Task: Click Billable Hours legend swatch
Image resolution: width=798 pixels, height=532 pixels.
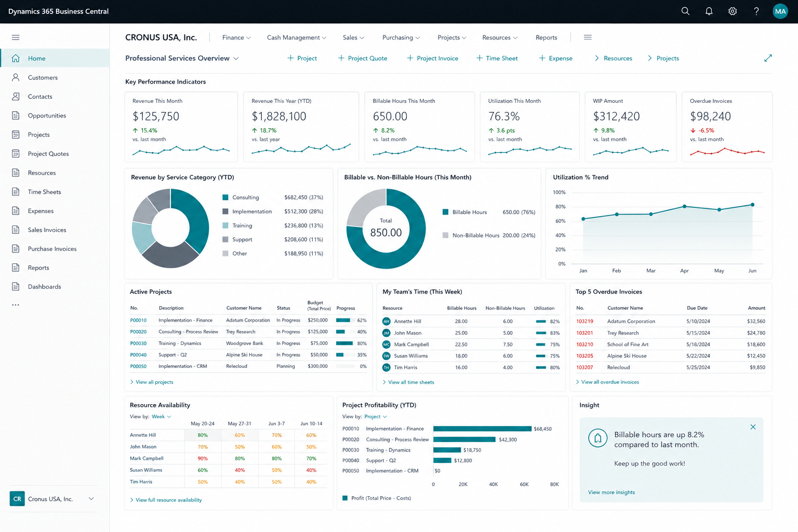Action: coord(445,212)
